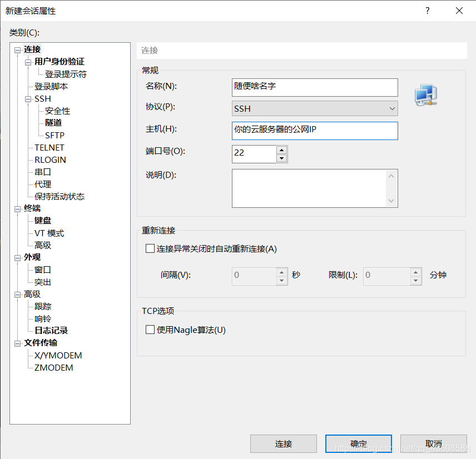476x459 pixels.
Task: Enable 连接异常关闭时自动重新连接 checkbox
Action: coord(150,249)
